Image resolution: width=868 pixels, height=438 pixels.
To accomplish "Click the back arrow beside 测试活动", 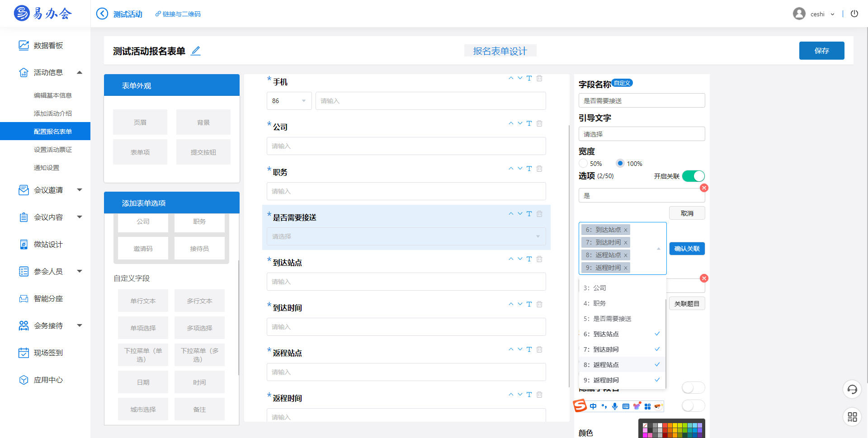I will (102, 14).
